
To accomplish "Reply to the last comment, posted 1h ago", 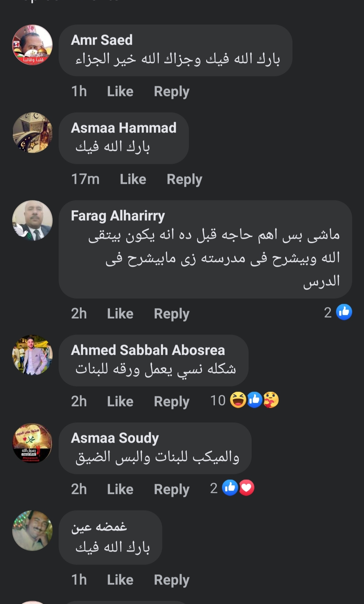I will click(x=171, y=580).
